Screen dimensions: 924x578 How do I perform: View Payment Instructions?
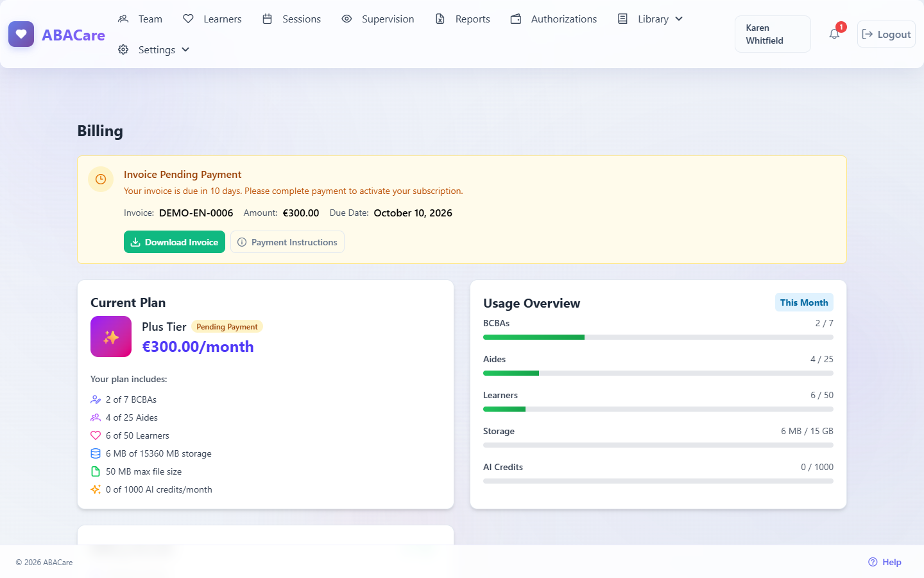pyautogui.click(x=287, y=242)
